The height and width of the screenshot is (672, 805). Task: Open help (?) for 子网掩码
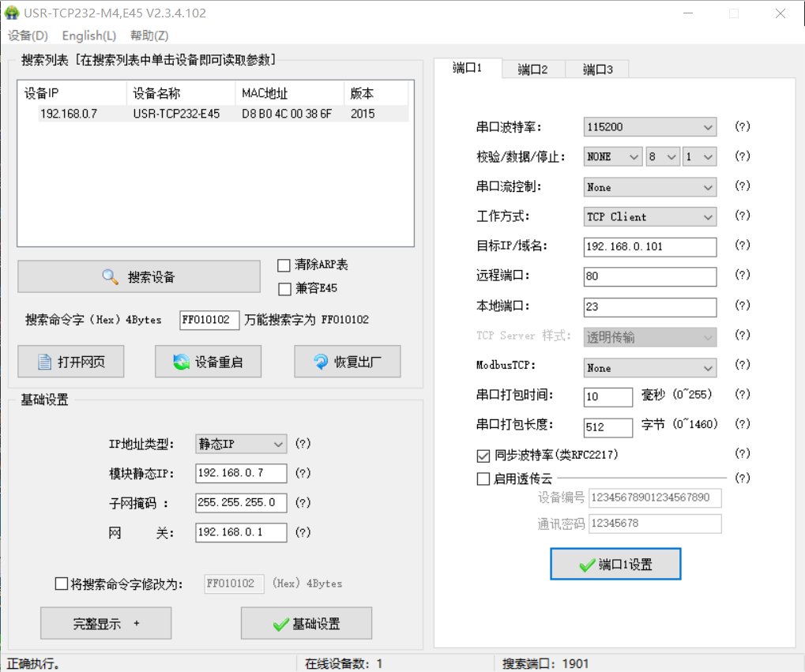303,502
